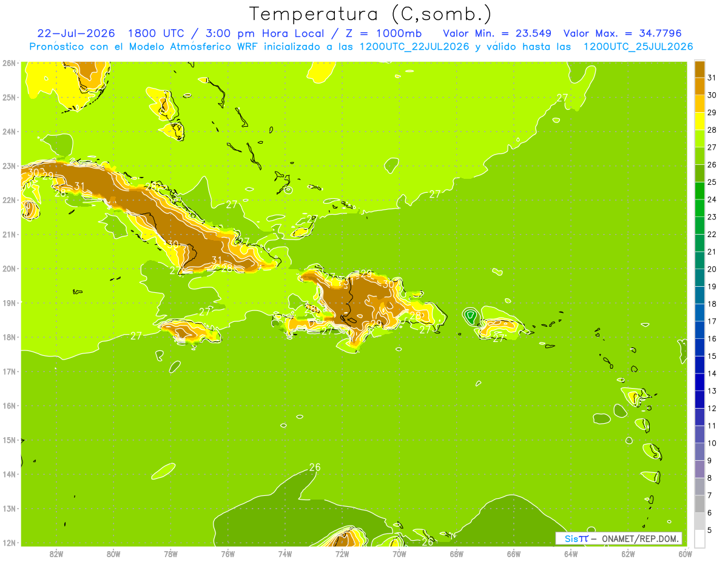Click the color scale label 14

coord(712,373)
